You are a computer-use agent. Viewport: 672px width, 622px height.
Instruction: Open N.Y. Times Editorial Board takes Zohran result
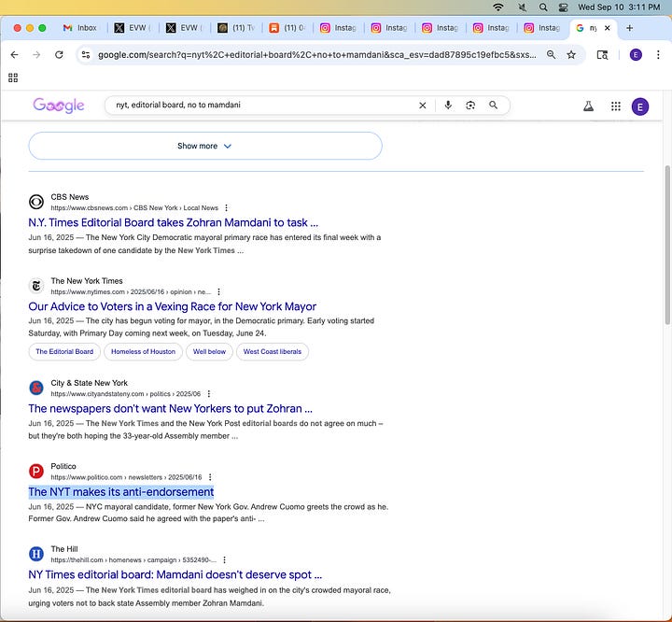point(174,222)
